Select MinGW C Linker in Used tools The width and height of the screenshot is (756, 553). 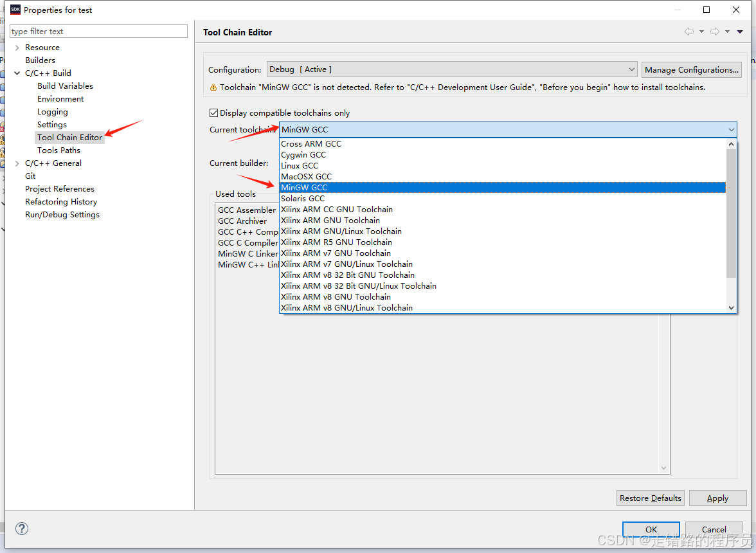(x=248, y=253)
